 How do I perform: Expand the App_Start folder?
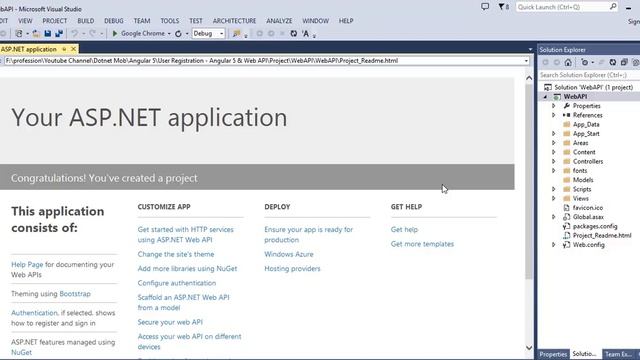(x=554, y=133)
